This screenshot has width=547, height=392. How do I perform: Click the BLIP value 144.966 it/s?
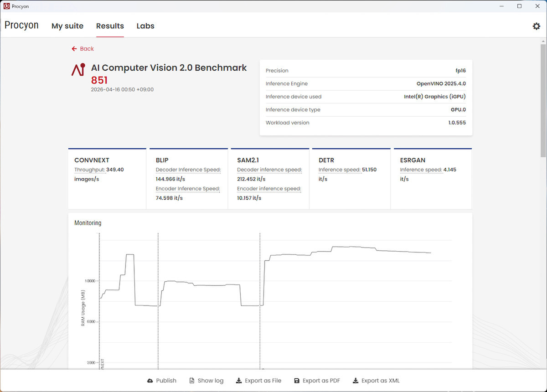tap(171, 179)
